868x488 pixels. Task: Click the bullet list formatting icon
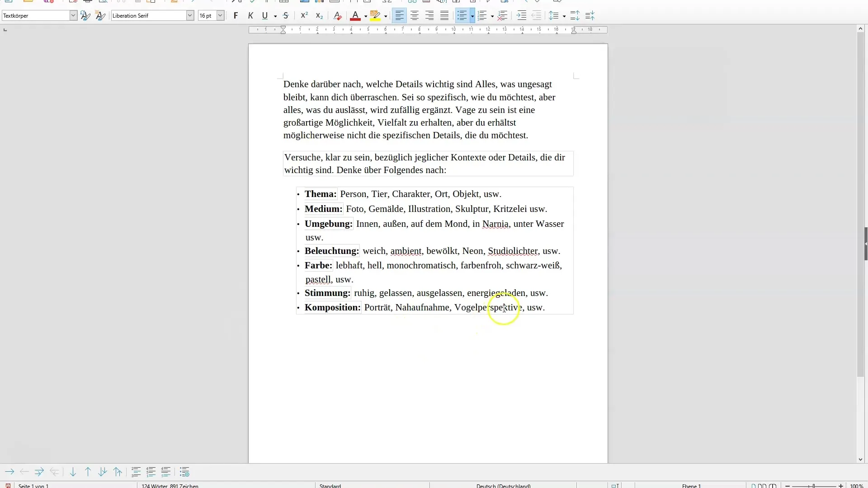pos(462,15)
